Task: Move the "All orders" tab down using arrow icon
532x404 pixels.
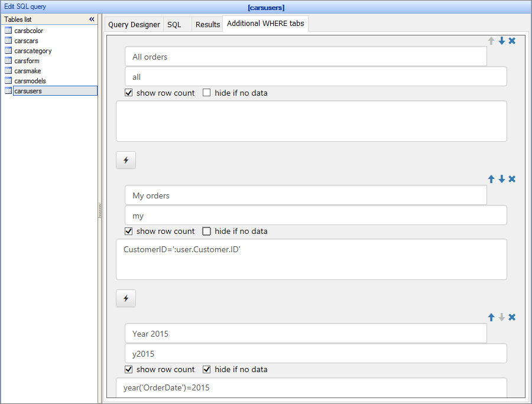Action: (501, 41)
